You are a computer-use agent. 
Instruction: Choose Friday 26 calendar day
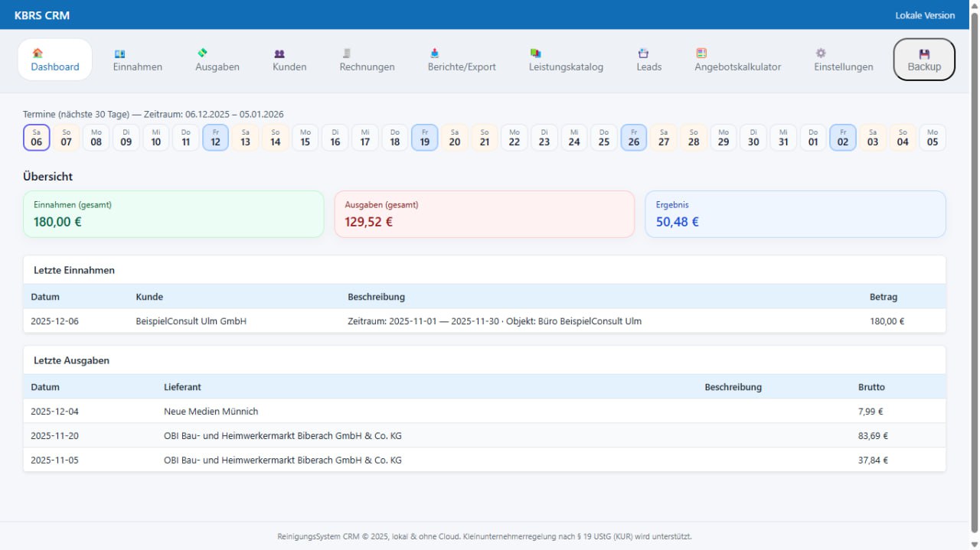pyautogui.click(x=634, y=138)
